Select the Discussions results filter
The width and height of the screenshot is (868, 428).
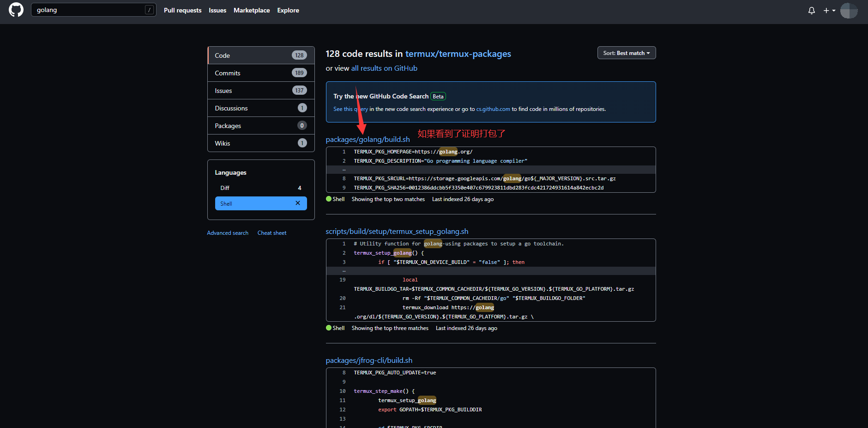(x=261, y=108)
